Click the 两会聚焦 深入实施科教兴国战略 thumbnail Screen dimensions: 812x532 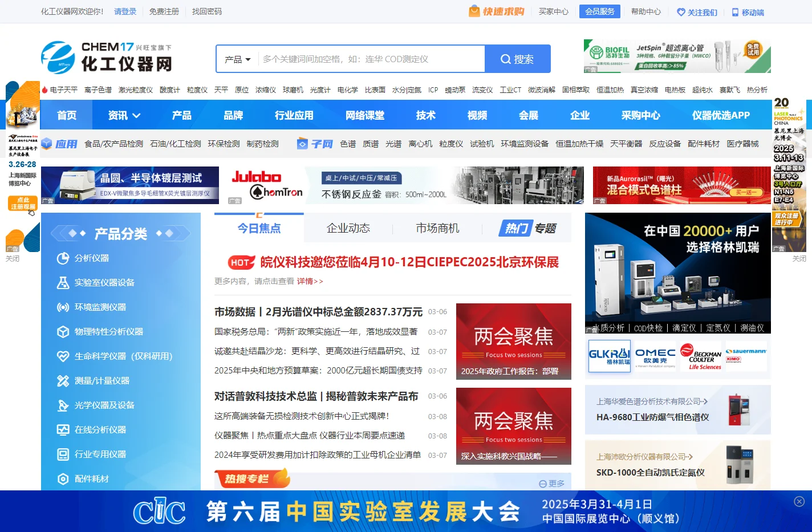point(514,427)
